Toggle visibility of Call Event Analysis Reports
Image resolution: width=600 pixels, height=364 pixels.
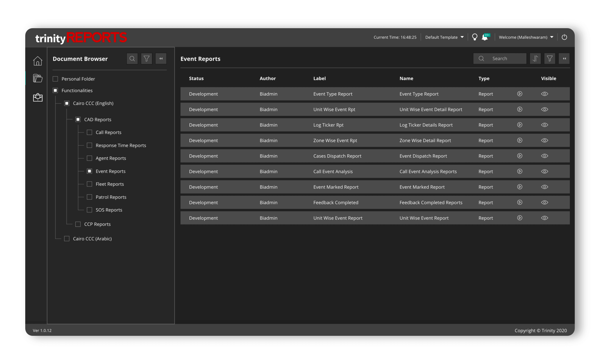coord(545,171)
